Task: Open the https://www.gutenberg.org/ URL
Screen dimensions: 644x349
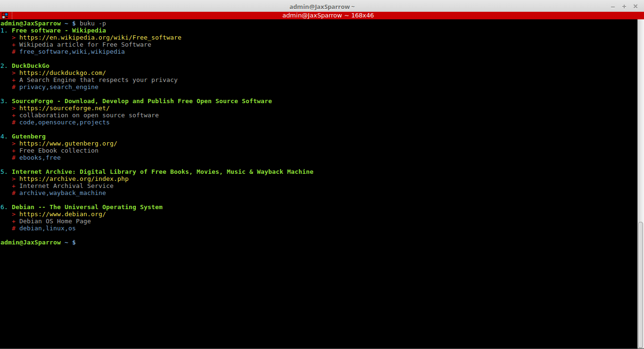Action: click(68, 144)
